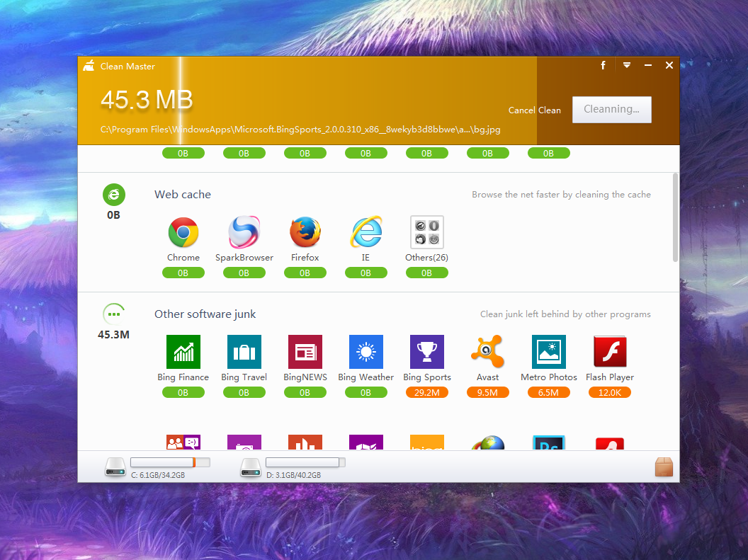Open the BingNEWS junk item

pos(305,352)
